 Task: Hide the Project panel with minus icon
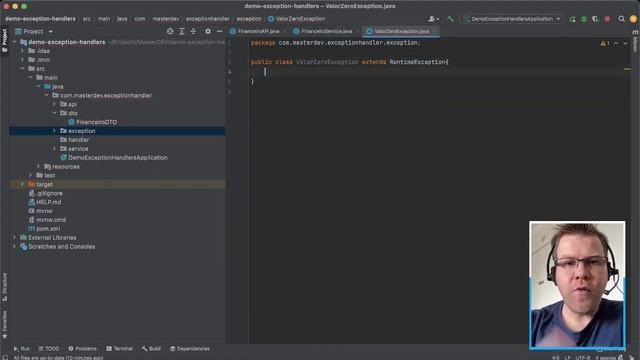click(219, 31)
